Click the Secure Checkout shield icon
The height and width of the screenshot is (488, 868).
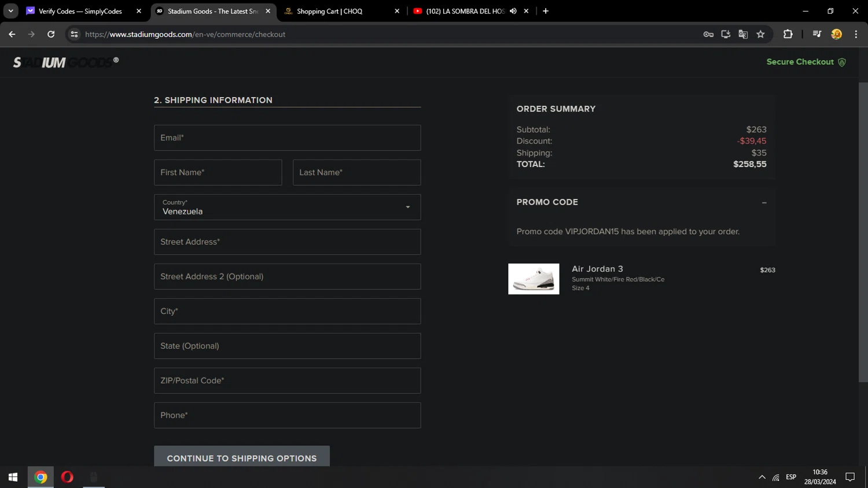tap(842, 62)
